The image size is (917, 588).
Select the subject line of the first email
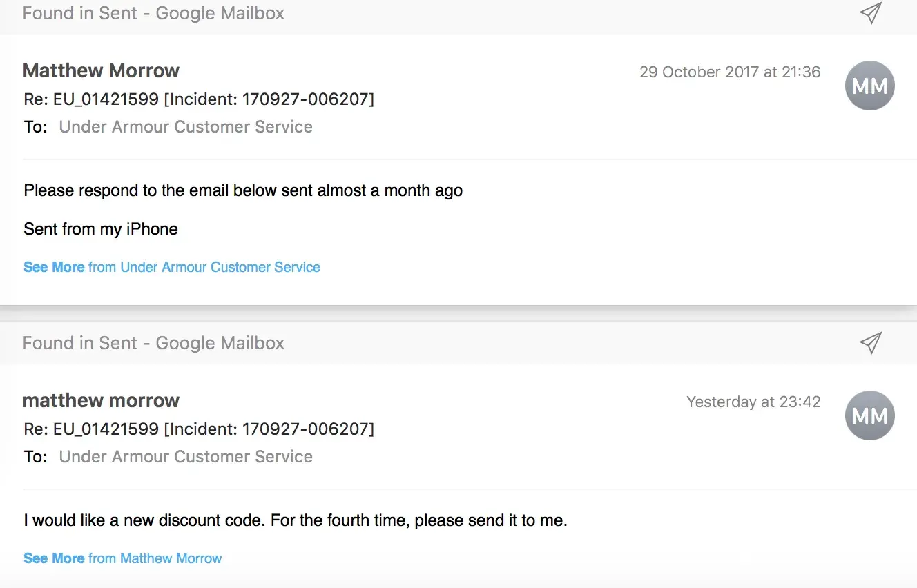pos(199,99)
